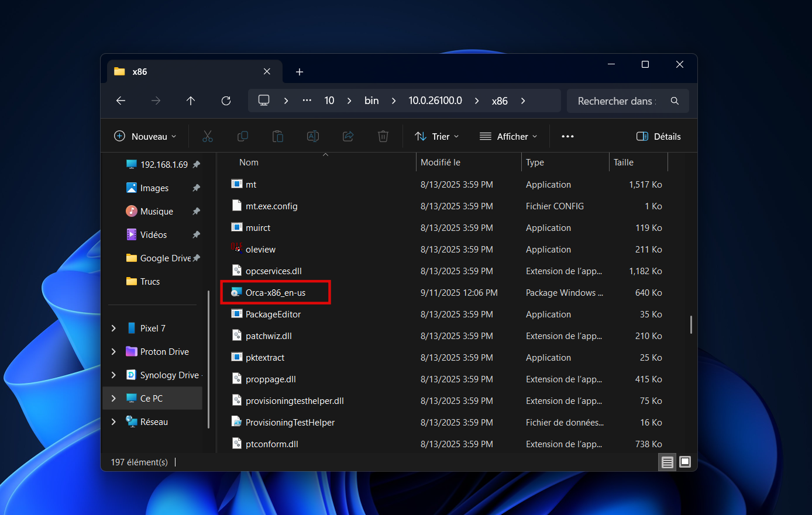The image size is (812, 515).
Task: Toggle sort order on the Nom column
Action: pyautogui.click(x=249, y=162)
